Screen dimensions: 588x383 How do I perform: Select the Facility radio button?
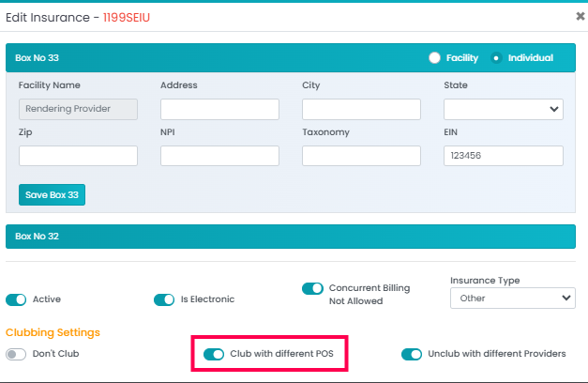(434, 58)
